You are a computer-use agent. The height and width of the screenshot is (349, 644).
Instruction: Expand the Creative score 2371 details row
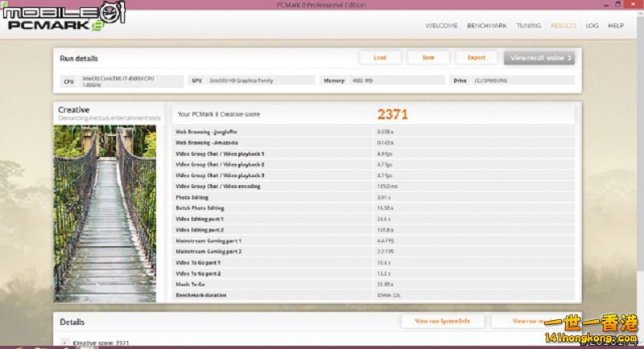pos(65,343)
